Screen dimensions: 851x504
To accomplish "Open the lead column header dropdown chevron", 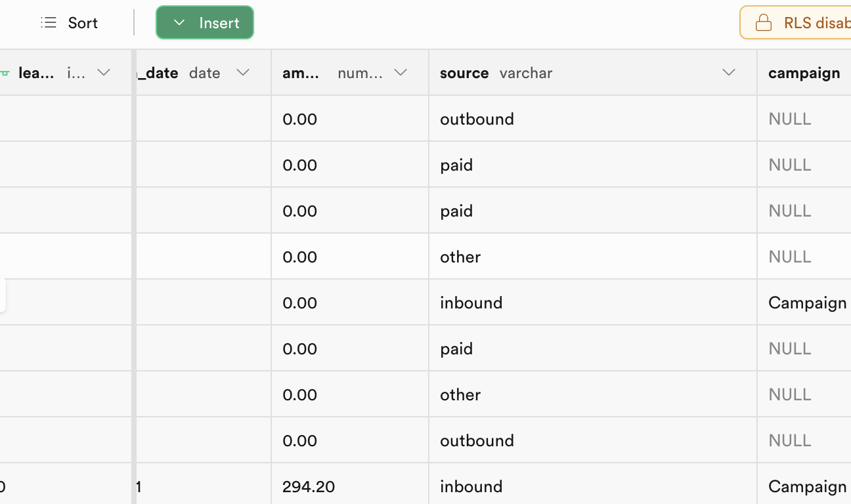I will click(x=104, y=73).
